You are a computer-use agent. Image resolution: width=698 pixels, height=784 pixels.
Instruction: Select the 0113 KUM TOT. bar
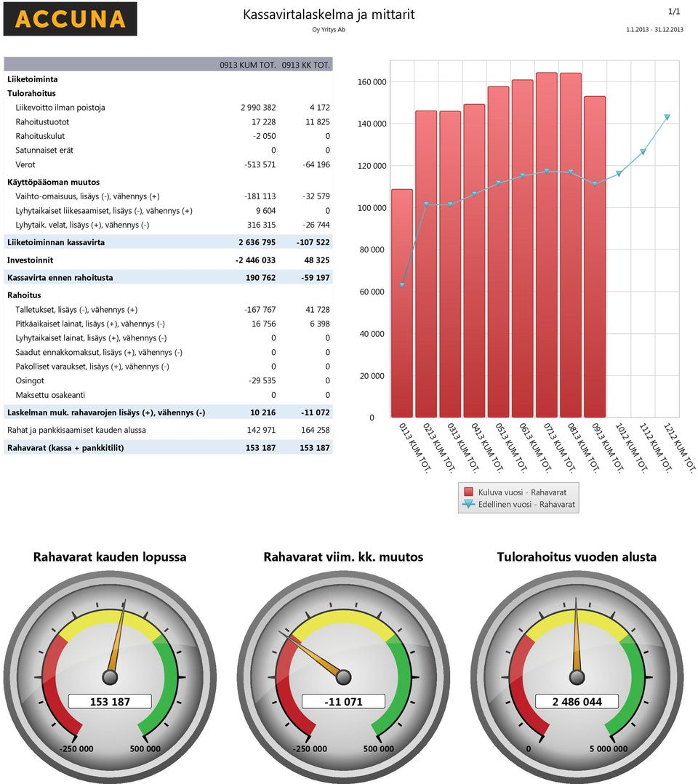pos(402,303)
